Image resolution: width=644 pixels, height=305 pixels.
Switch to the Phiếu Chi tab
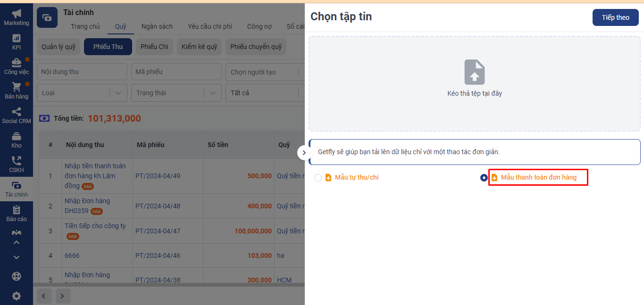pos(154,47)
